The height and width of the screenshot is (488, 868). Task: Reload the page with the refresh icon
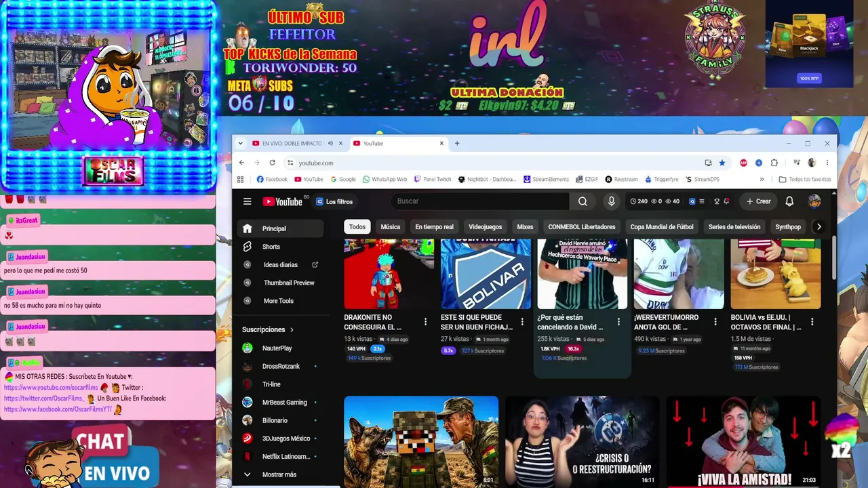click(x=272, y=163)
